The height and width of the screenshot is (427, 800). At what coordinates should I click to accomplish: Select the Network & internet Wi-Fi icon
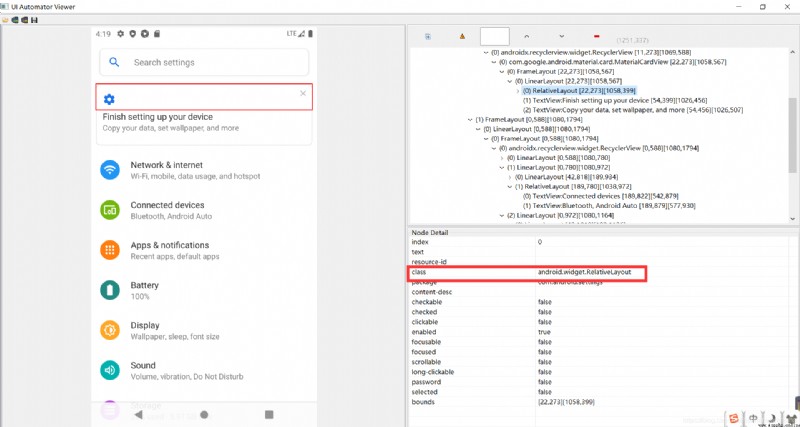(x=110, y=170)
